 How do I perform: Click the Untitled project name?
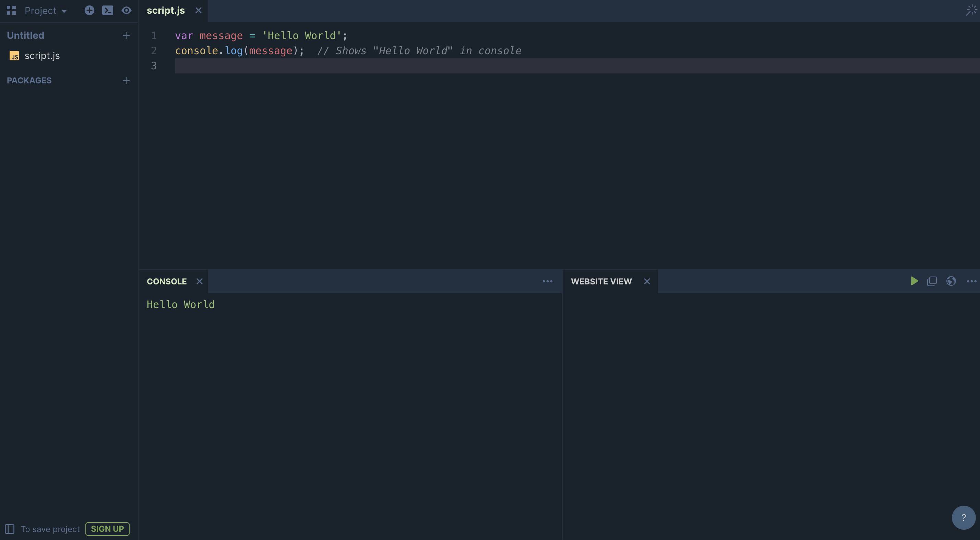click(x=25, y=35)
